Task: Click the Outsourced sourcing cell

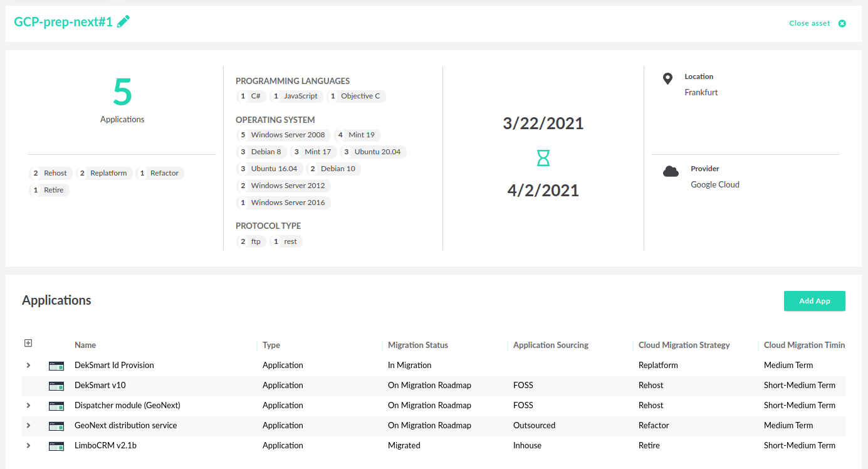Action: [x=535, y=425]
